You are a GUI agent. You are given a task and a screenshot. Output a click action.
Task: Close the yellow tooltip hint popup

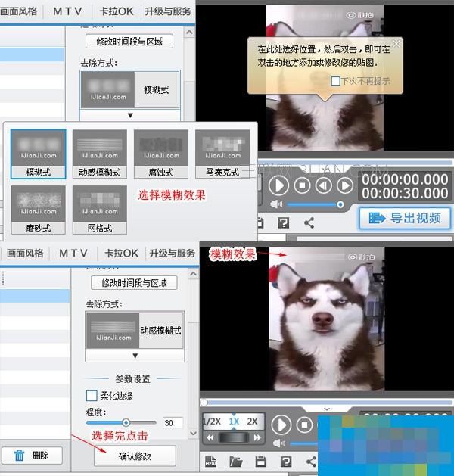[396, 44]
